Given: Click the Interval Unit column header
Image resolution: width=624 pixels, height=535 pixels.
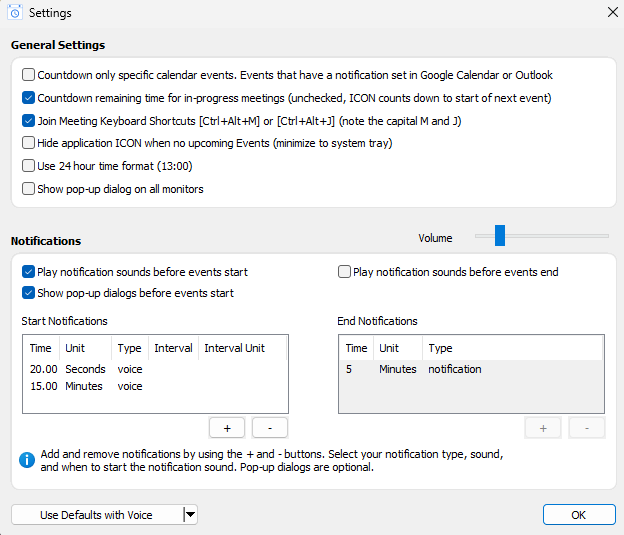Looking at the screenshot, I should [242, 348].
